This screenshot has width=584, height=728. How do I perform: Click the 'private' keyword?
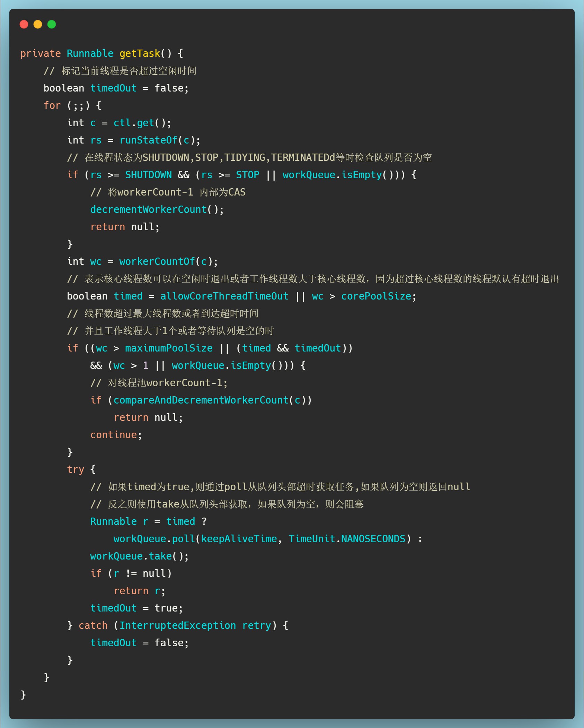pyautogui.click(x=41, y=53)
